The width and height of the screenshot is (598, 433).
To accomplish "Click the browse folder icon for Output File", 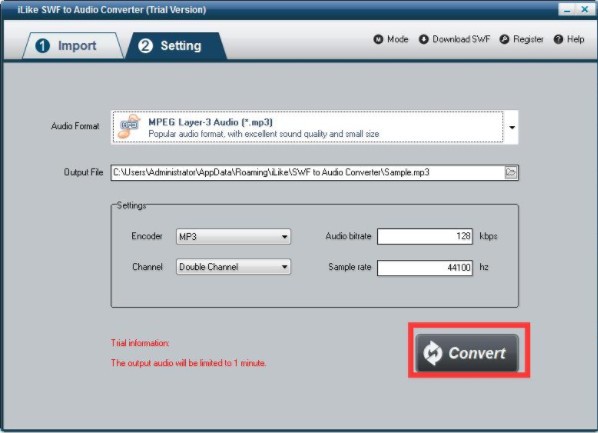I will pos(511,172).
